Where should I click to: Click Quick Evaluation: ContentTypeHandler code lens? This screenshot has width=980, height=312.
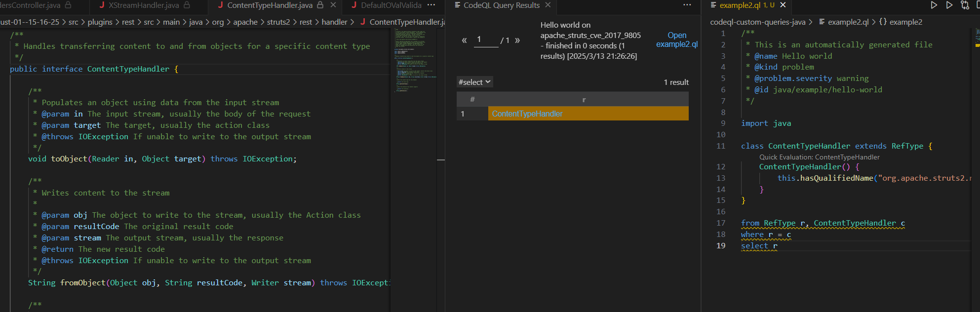(819, 157)
